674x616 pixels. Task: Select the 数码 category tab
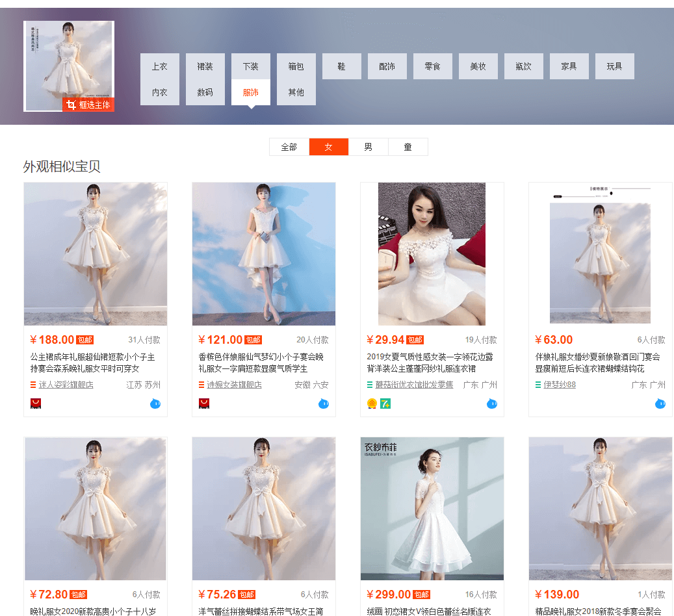[x=205, y=92]
